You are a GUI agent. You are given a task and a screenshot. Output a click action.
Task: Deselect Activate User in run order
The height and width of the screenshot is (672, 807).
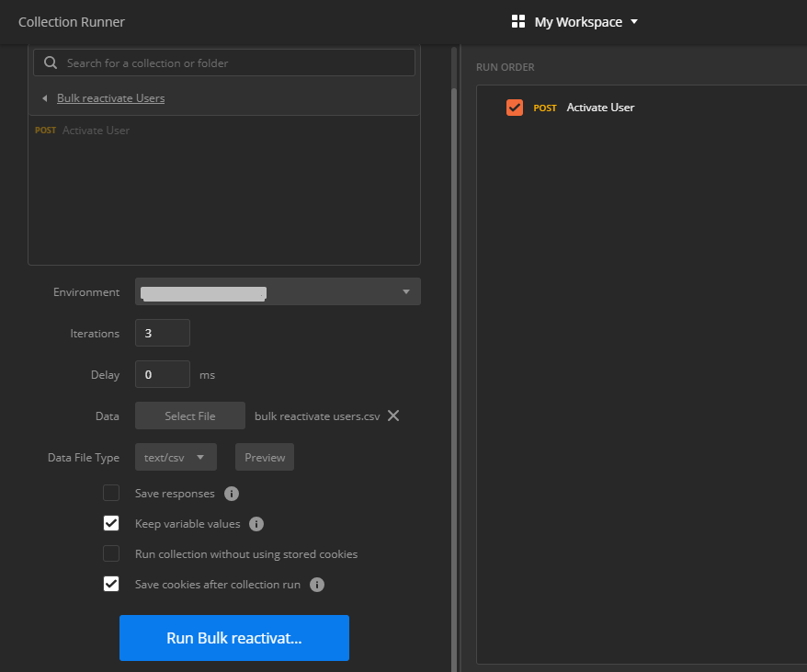tap(515, 108)
